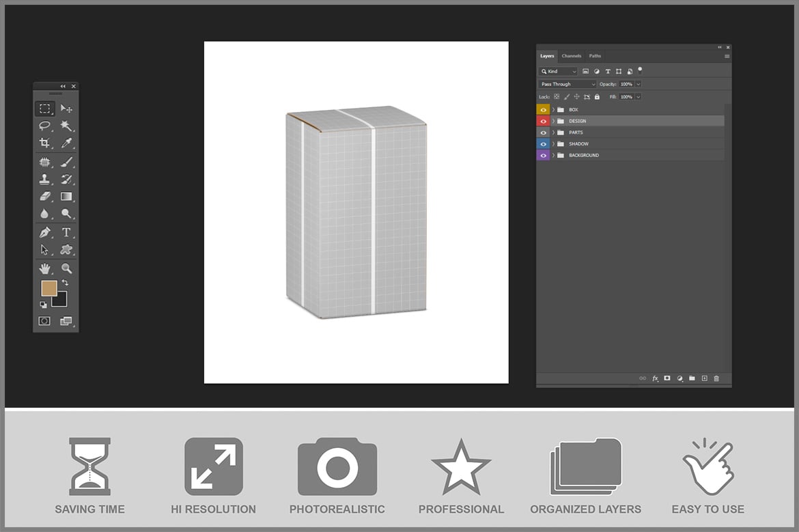Select the Eyedropper tool
Viewport: 799px width, 532px height.
coord(66,143)
